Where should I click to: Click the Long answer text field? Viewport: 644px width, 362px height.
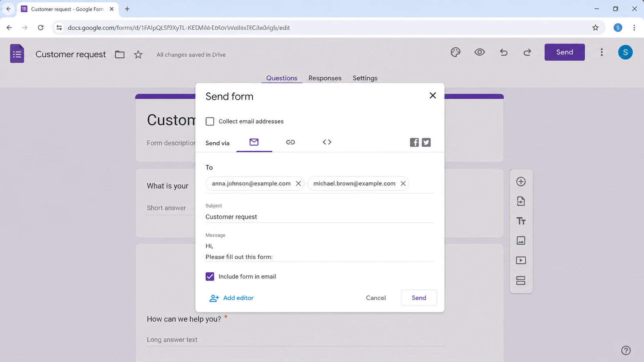pos(296,340)
